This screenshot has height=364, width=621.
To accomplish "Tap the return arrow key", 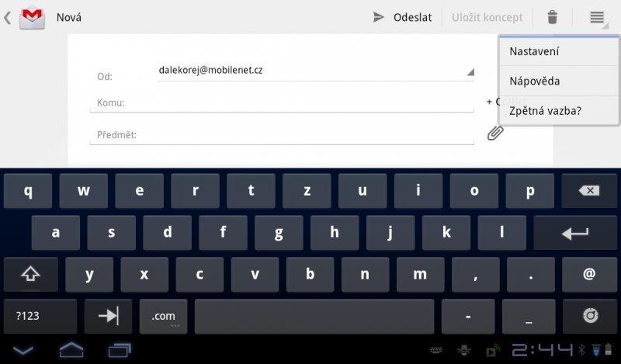I will 575,233.
